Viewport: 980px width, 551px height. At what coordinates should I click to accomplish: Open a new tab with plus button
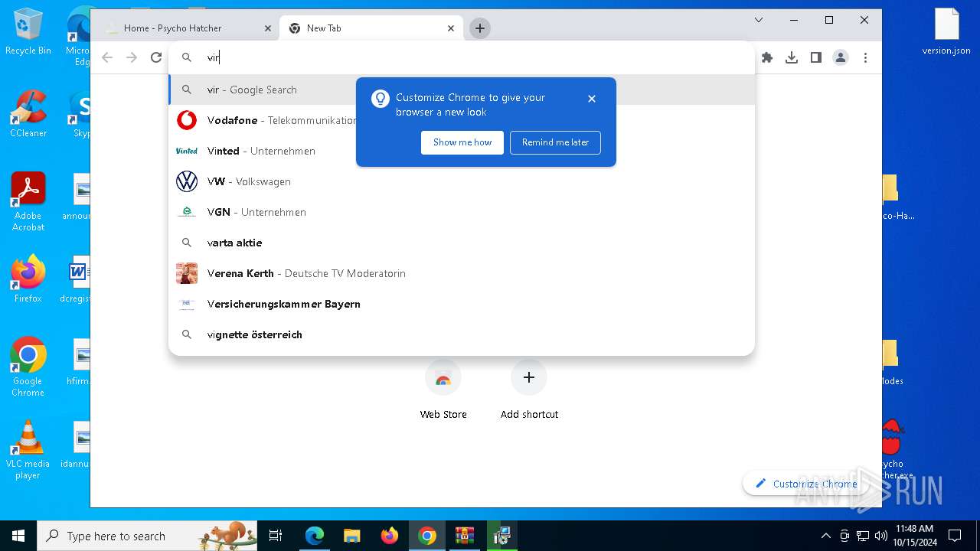480,28
